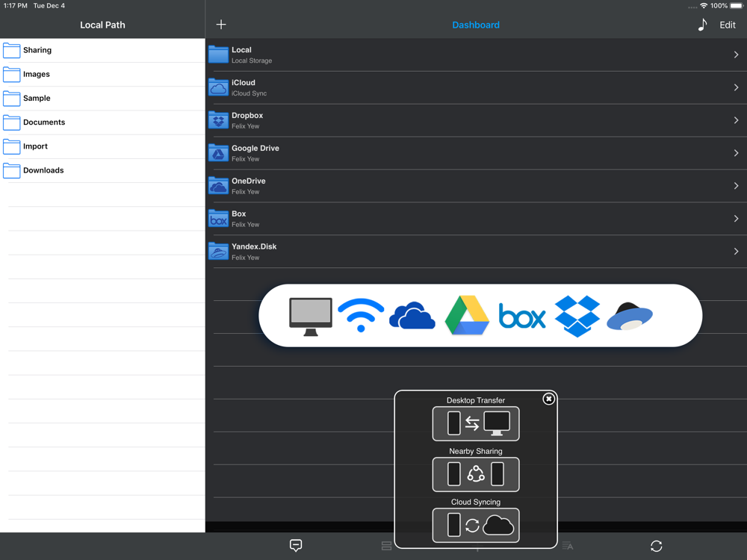The height and width of the screenshot is (560, 747).
Task: Tap the plus icon to add storage
Action: 221,25
